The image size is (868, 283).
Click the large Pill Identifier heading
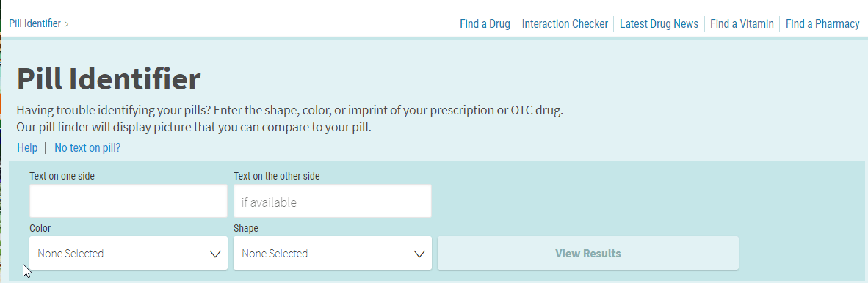tap(109, 79)
